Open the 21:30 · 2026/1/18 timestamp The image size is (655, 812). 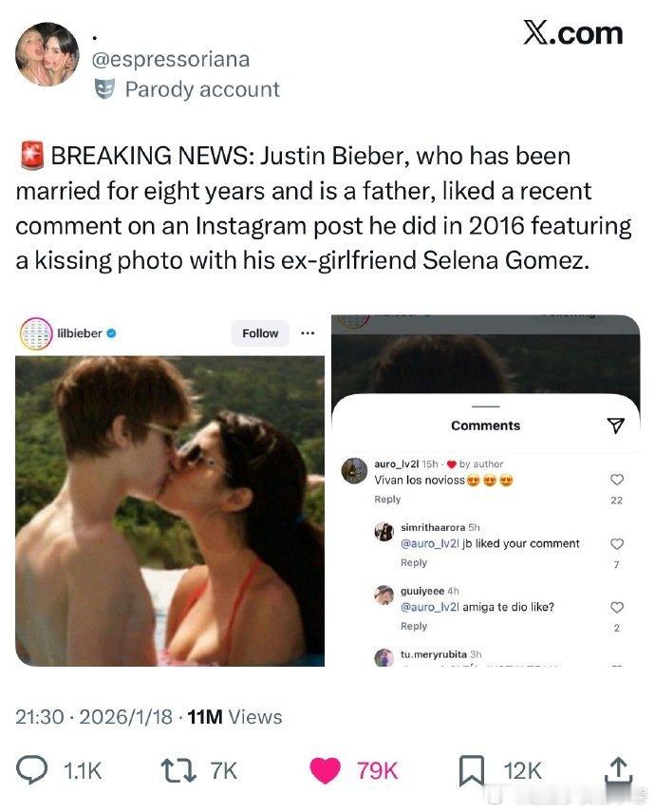(94, 718)
